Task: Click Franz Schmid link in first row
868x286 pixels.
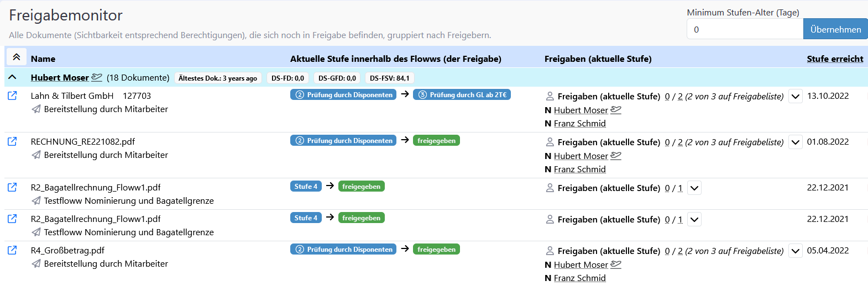Action: point(579,124)
